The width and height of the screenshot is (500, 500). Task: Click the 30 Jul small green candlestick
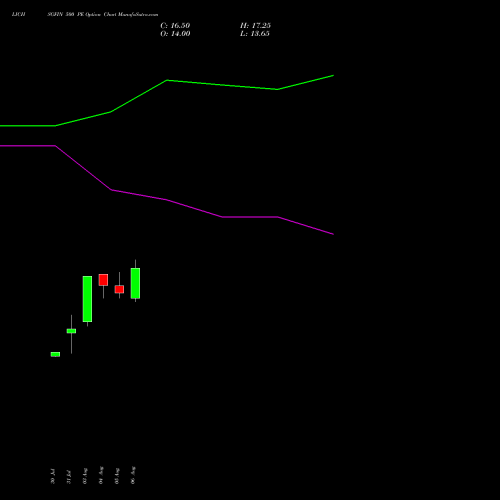(x=55, y=354)
